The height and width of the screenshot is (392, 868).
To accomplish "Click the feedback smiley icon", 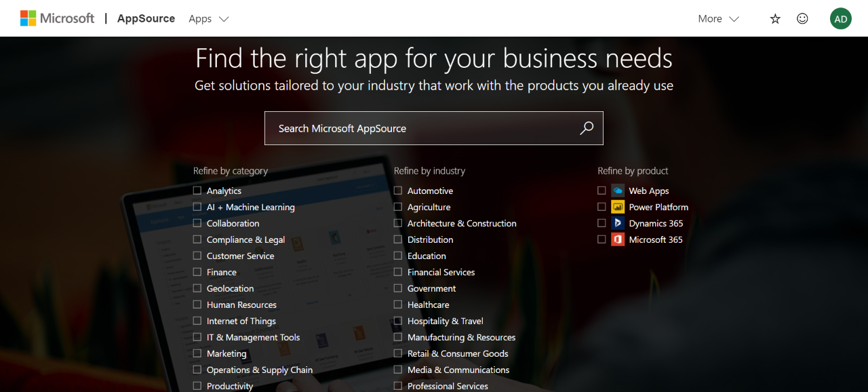I will click(x=802, y=19).
